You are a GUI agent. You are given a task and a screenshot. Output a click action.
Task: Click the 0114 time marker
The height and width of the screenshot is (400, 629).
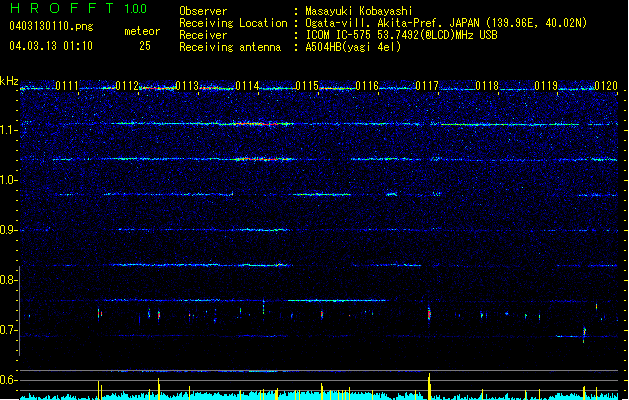248,86
